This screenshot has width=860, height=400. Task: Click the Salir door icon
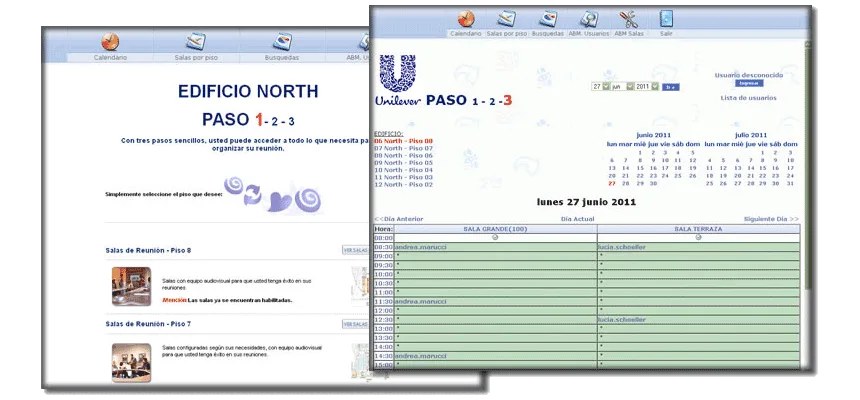pos(666,19)
